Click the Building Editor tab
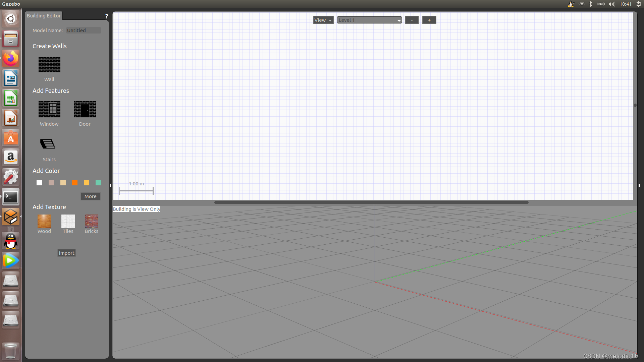The height and width of the screenshot is (362, 644). point(43,15)
